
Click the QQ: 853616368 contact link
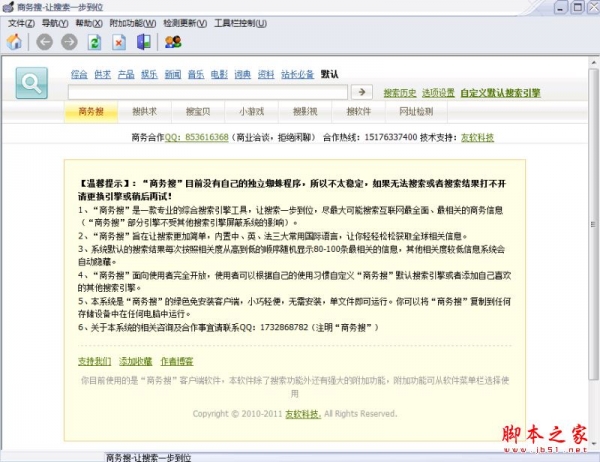[x=197, y=137]
